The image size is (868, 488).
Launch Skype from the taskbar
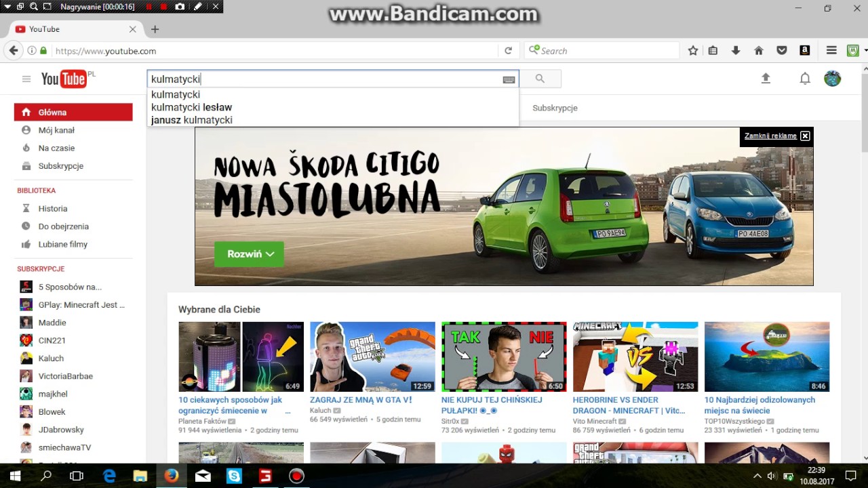pos(234,476)
